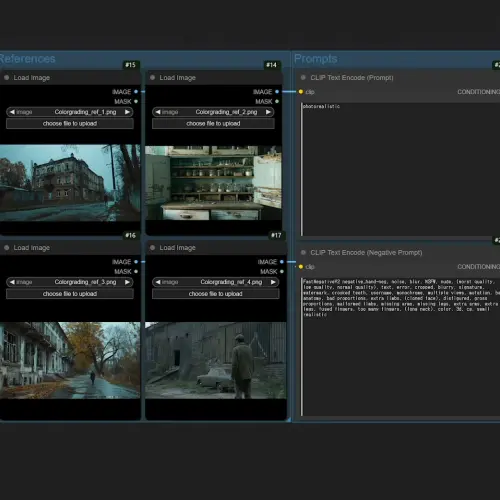Click IMAGE output port of Colorgrading_ref_2 node

[x=277, y=92]
